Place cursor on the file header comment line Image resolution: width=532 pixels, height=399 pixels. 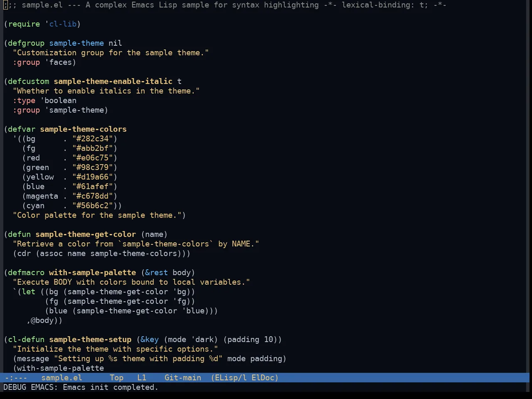click(x=225, y=5)
